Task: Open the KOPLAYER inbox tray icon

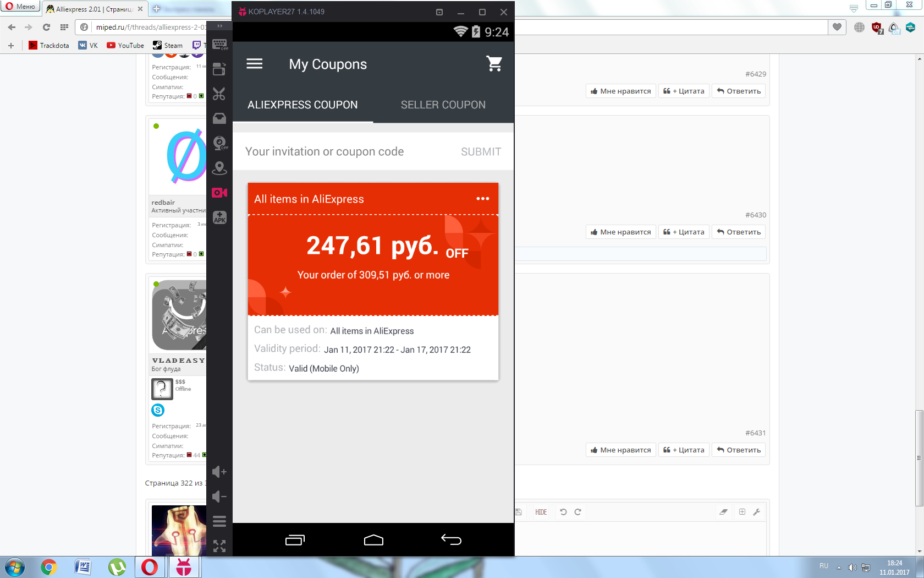Action: [x=219, y=118]
